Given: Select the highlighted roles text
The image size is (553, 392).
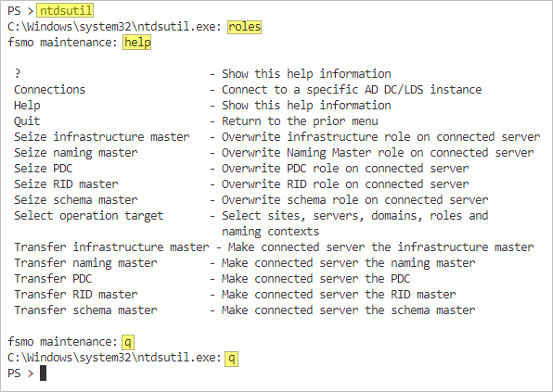Looking at the screenshot, I should (x=244, y=27).
